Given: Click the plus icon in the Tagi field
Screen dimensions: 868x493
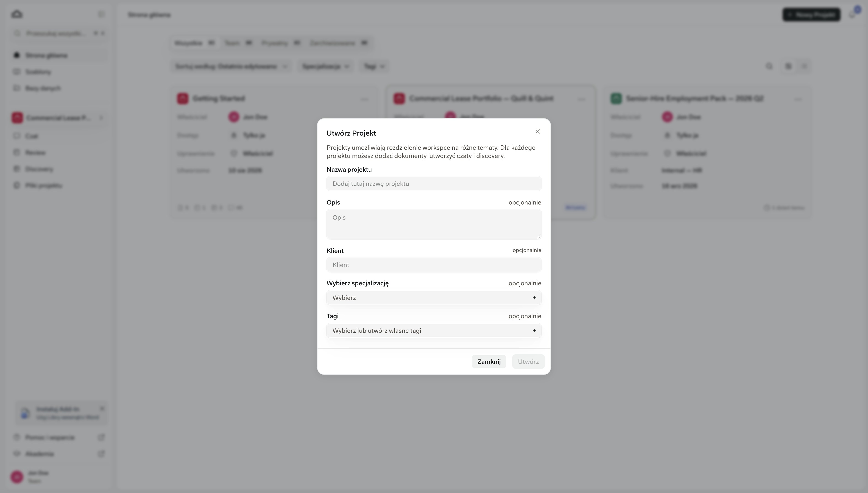Looking at the screenshot, I should coord(534,330).
